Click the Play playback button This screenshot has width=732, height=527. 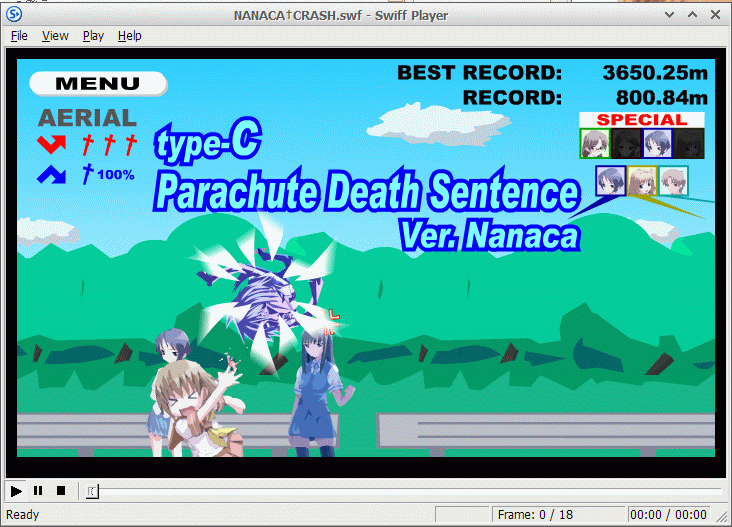16,491
